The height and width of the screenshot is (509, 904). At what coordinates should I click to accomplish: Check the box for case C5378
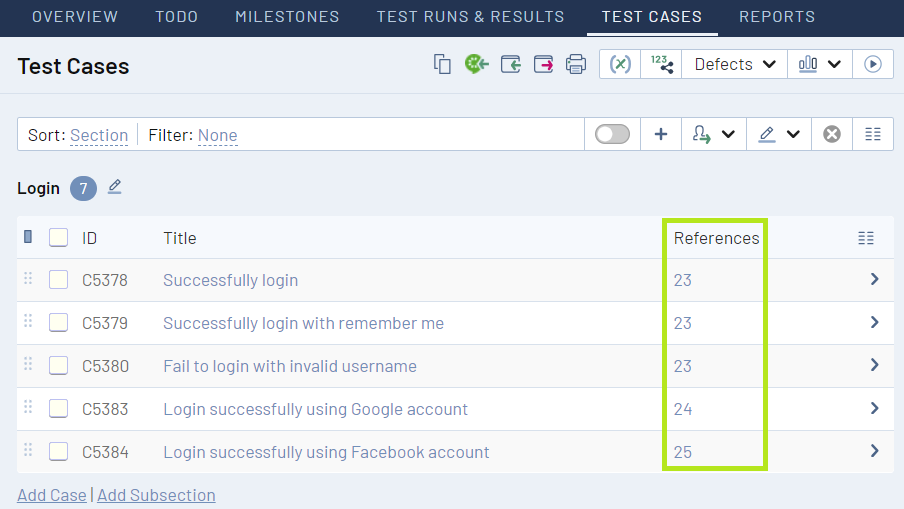point(59,280)
